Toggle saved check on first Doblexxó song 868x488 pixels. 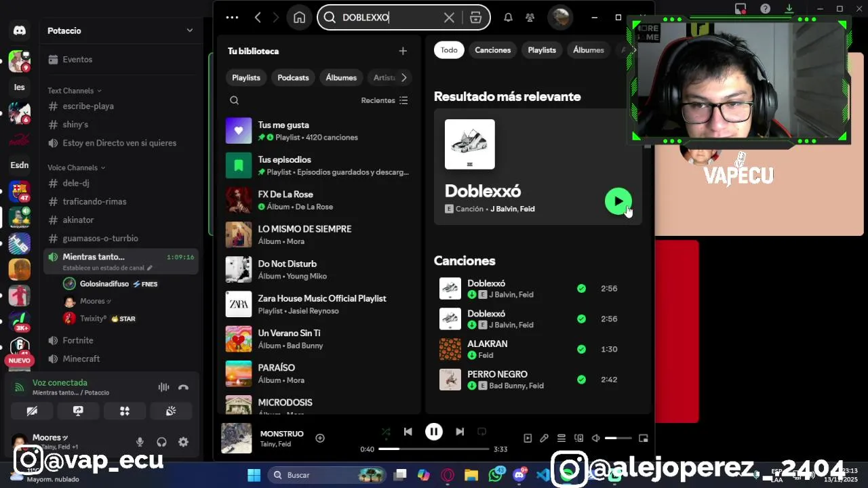click(x=581, y=288)
